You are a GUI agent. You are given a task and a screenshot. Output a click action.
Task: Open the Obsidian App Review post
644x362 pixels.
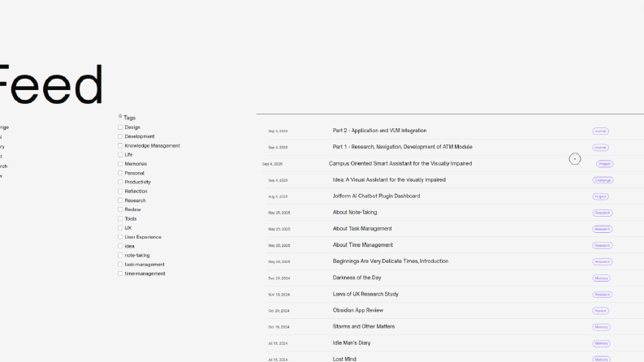click(x=357, y=310)
